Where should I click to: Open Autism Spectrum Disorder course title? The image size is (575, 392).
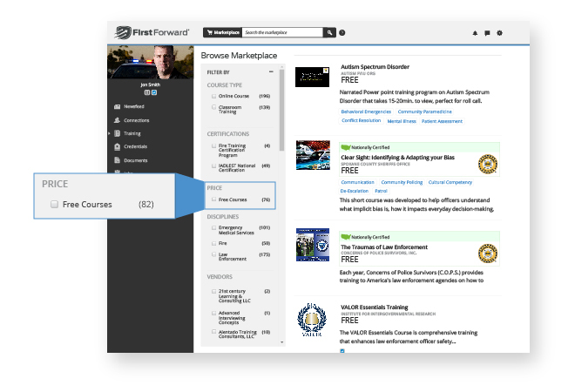pos(375,67)
